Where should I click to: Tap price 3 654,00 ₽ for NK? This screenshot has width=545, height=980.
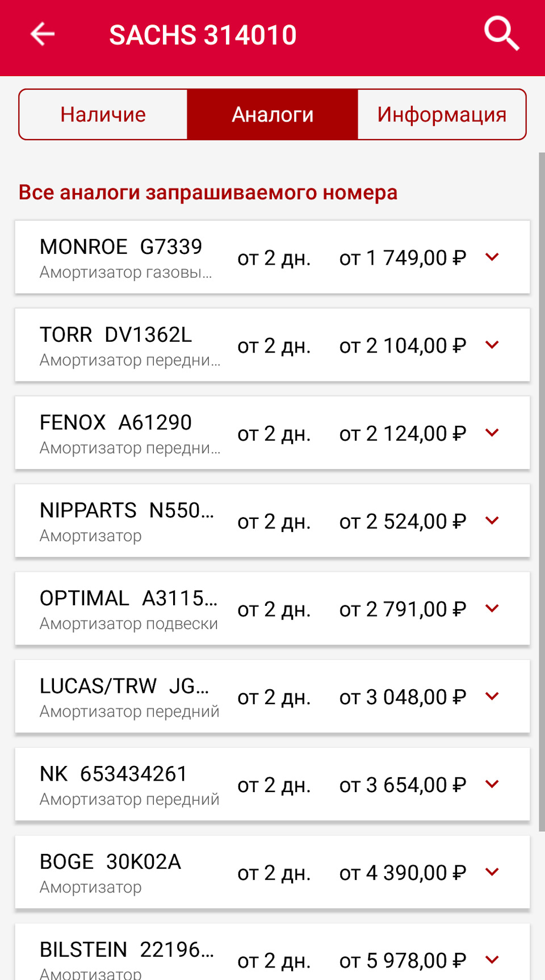pyautogui.click(x=403, y=785)
